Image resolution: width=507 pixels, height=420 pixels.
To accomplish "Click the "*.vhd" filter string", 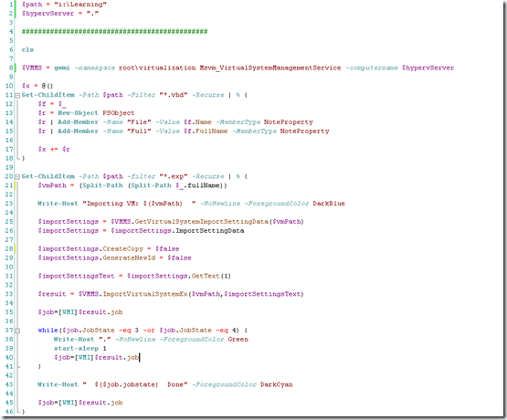I will tap(174, 95).
